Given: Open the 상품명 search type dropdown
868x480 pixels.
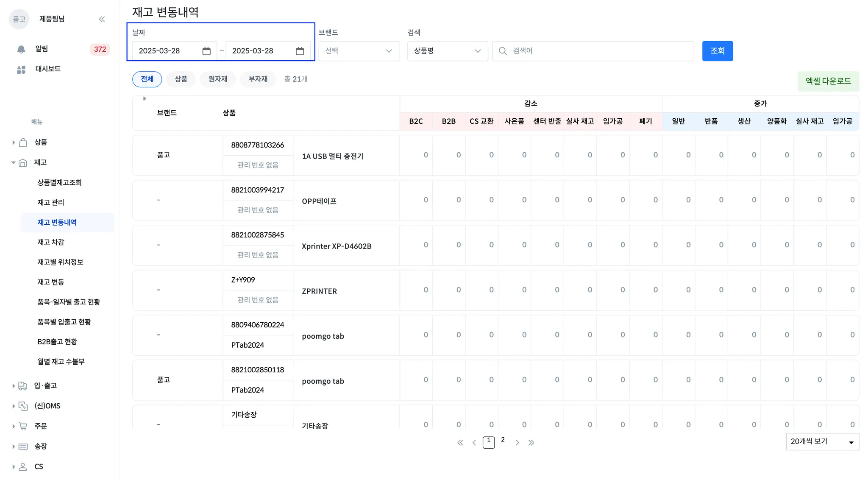Looking at the screenshot, I should (447, 51).
